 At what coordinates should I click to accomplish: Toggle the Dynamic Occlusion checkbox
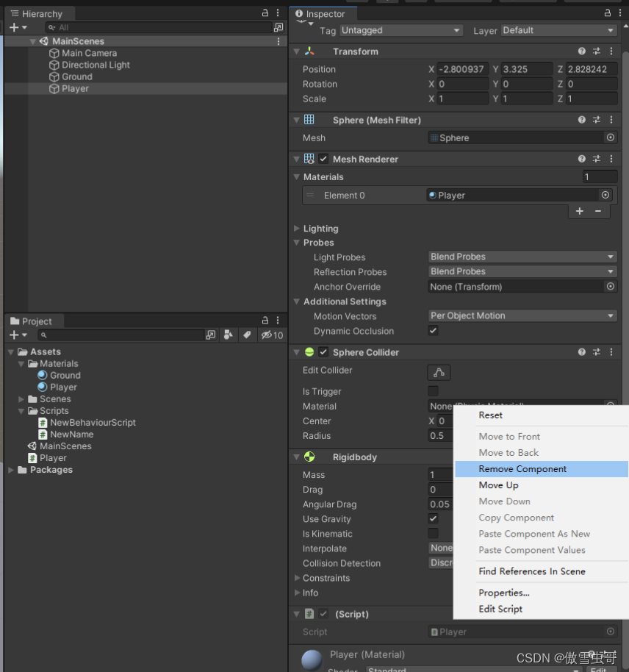pos(434,330)
